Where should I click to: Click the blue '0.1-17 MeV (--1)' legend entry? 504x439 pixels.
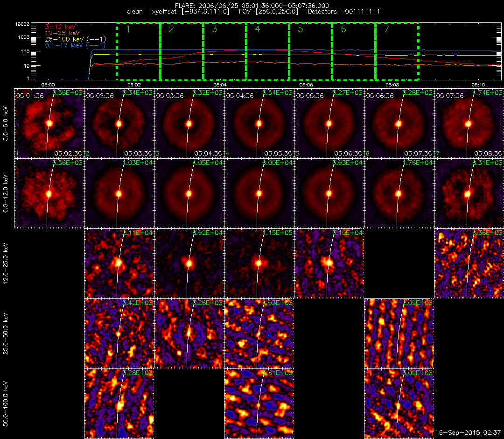75,45
